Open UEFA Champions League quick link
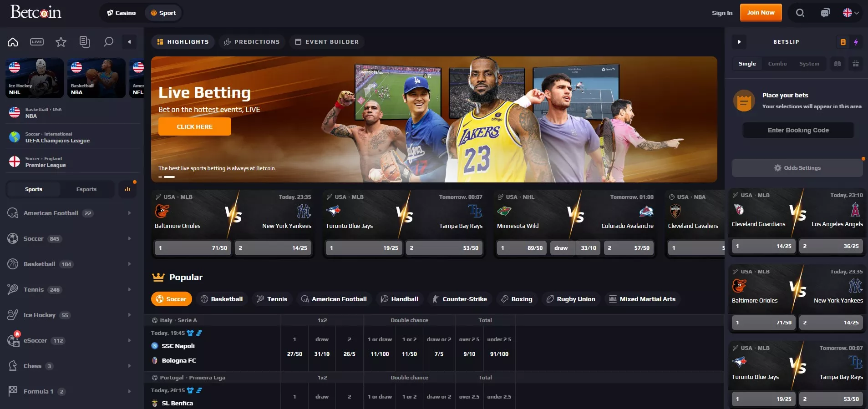Screen dimensions: 868x409 pyautogui.click(x=73, y=137)
